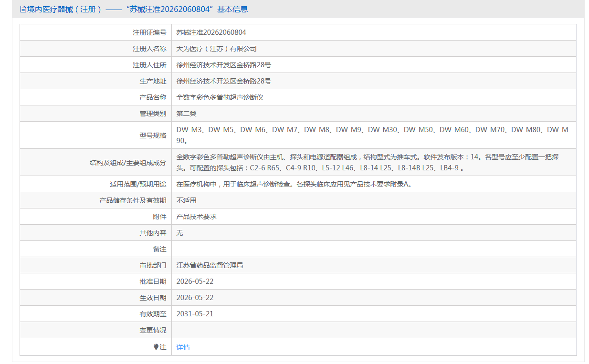Select registrant name 大为医疗（江苏）有限公司
The image size is (589, 364).
[217, 49]
